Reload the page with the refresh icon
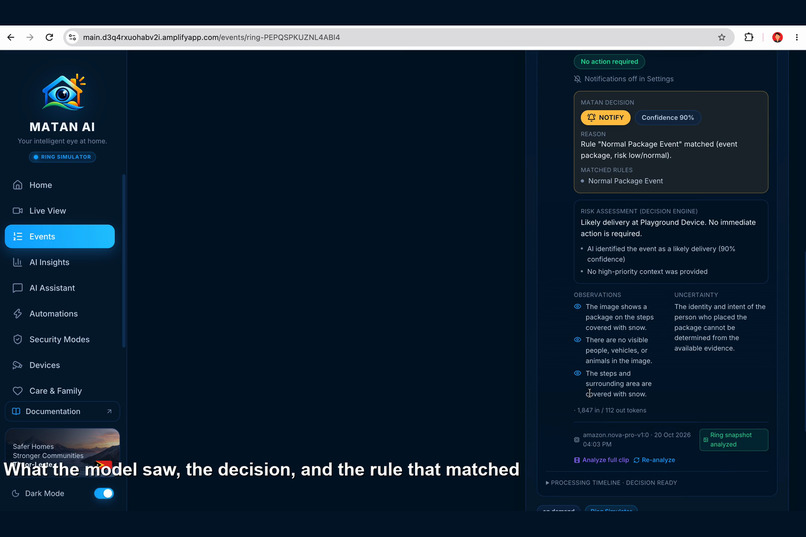 [x=49, y=37]
